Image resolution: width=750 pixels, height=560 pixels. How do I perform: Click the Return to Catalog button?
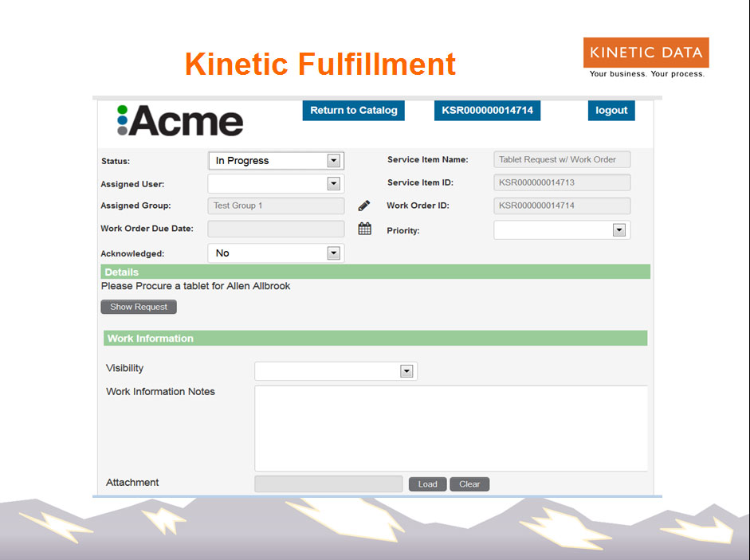(x=353, y=111)
